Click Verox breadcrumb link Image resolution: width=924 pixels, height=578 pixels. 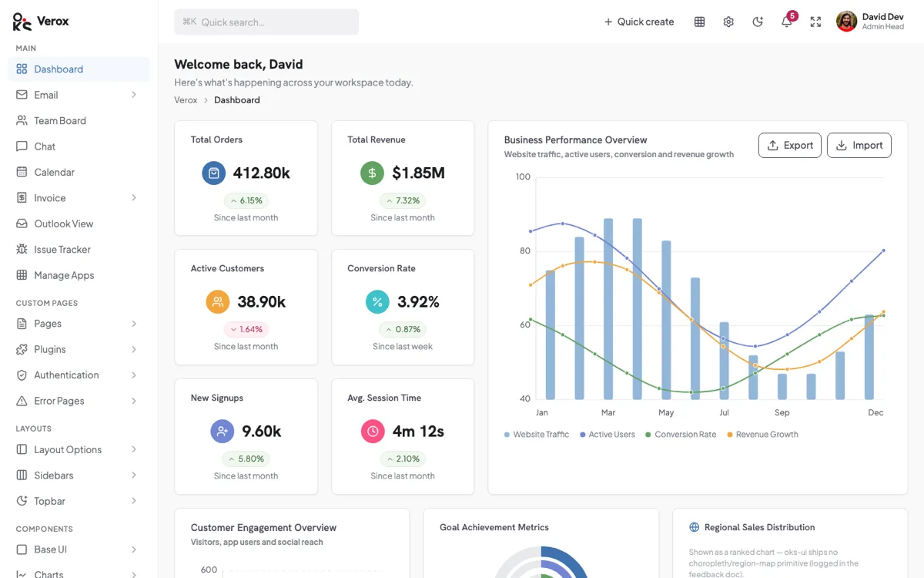[186, 100]
